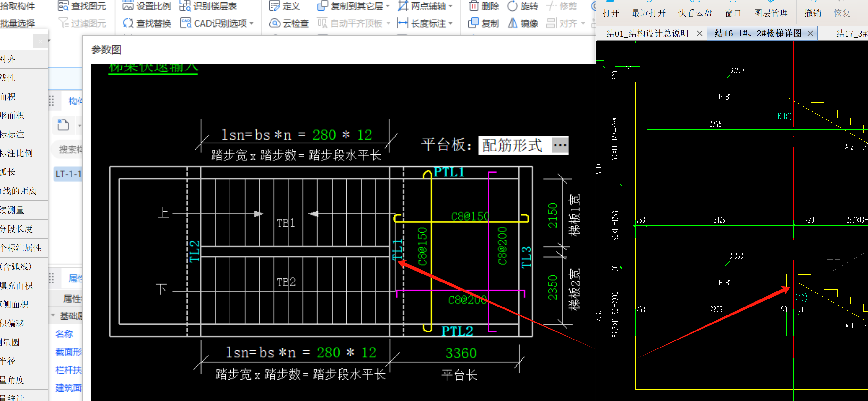The width and height of the screenshot is (868, 401).
Task: Click the 删除 delete icon
Action: click(474, 6)
